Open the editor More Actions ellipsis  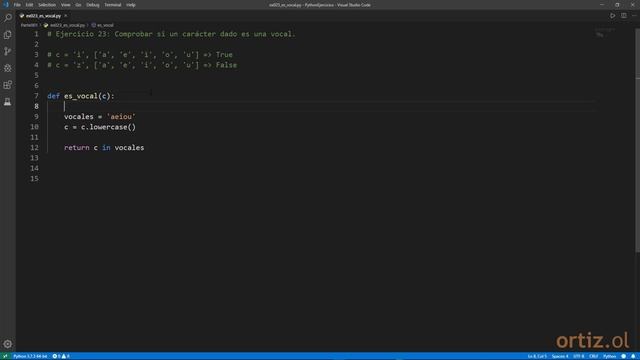(634, 16)
